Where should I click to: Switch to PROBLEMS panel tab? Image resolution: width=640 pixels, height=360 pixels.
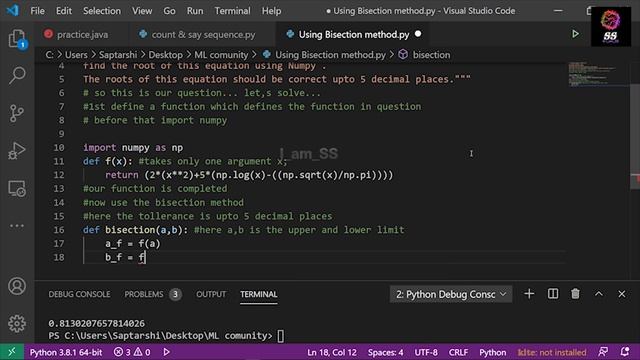[144, 294]
